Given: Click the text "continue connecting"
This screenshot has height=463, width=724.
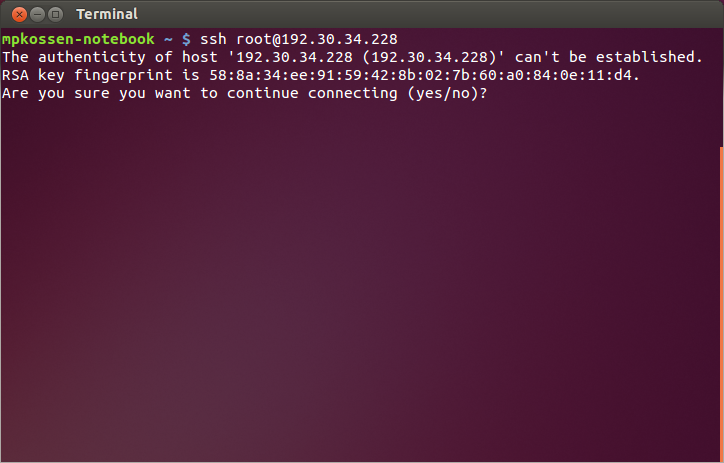Looking at the screenshot, I should click(x=312, y=93).
